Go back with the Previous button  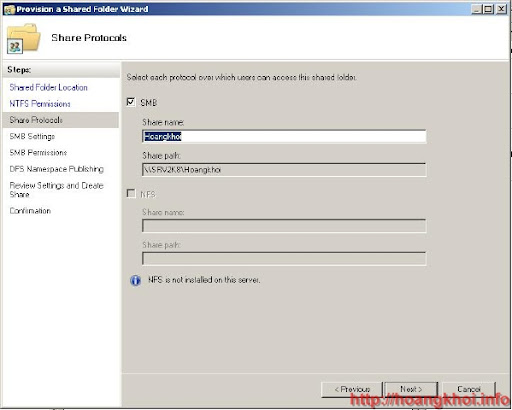[352, 389]
